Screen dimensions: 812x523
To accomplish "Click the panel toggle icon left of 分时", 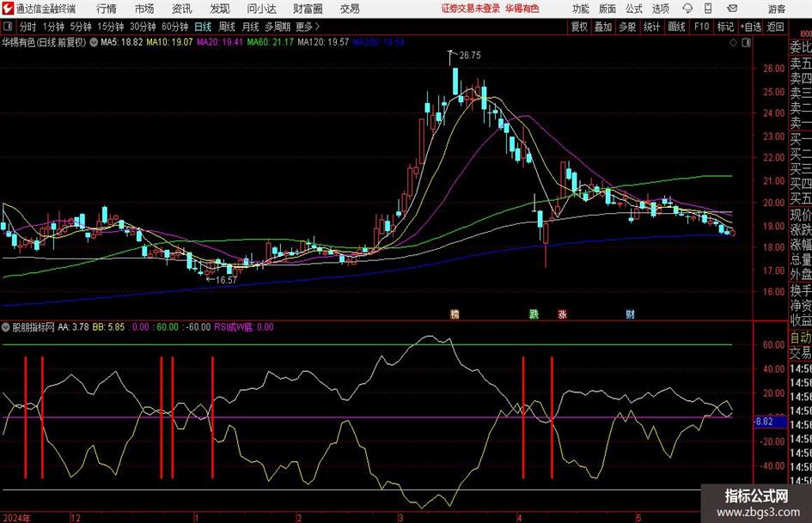I will (8, 27).
